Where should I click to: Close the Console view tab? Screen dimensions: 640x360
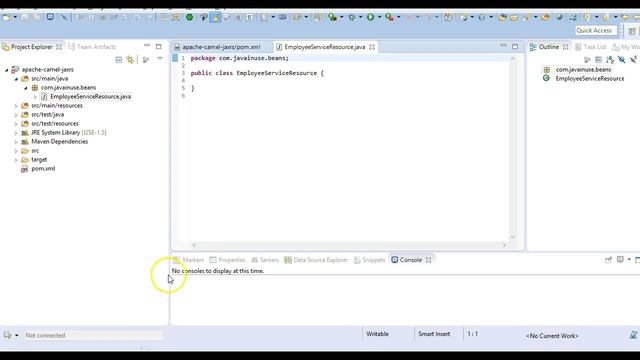429,260
